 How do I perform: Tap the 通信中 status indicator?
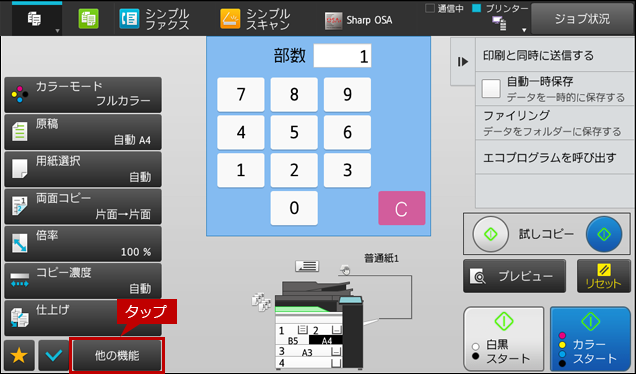(445, 8)
